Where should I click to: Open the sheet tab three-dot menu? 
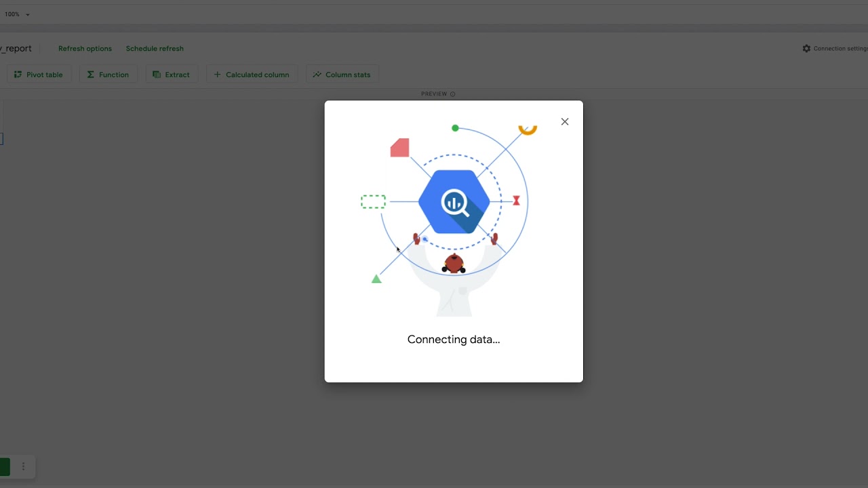(x=23, y=466)
